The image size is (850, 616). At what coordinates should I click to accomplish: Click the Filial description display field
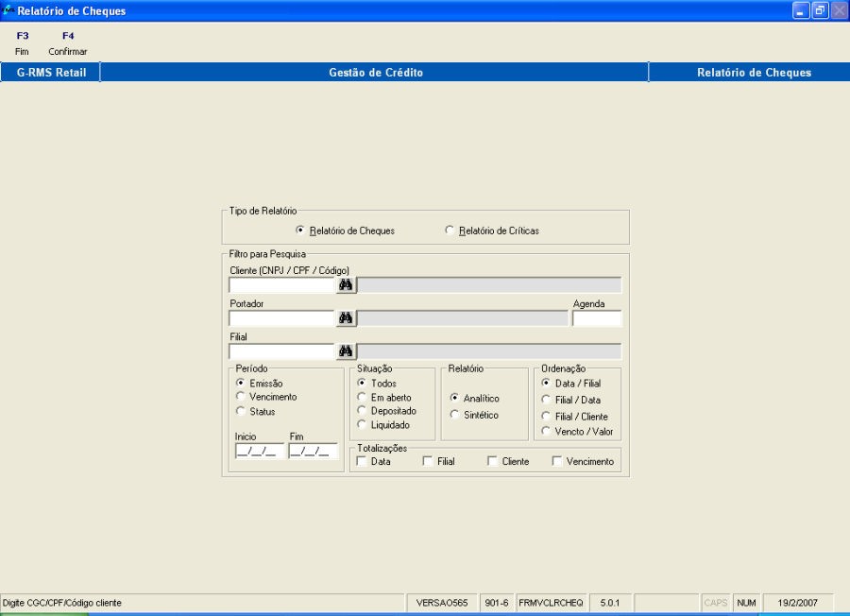point(489,351)
